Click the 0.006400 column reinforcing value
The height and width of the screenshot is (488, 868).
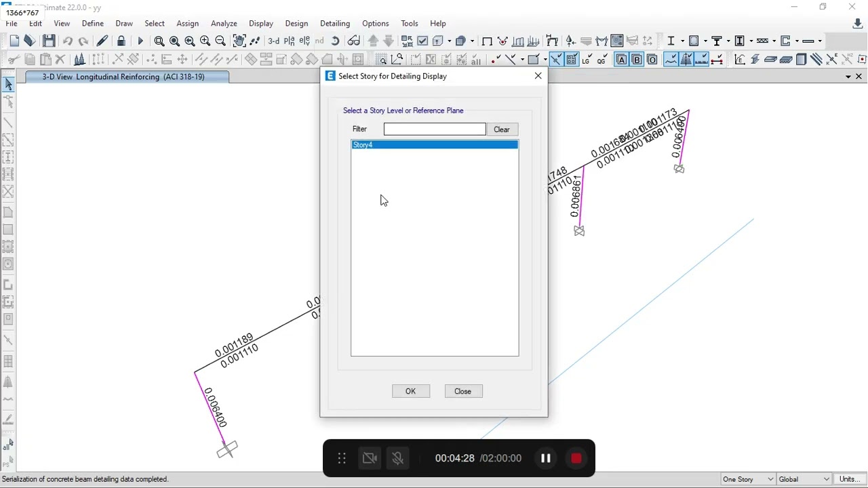pos(214,407)
